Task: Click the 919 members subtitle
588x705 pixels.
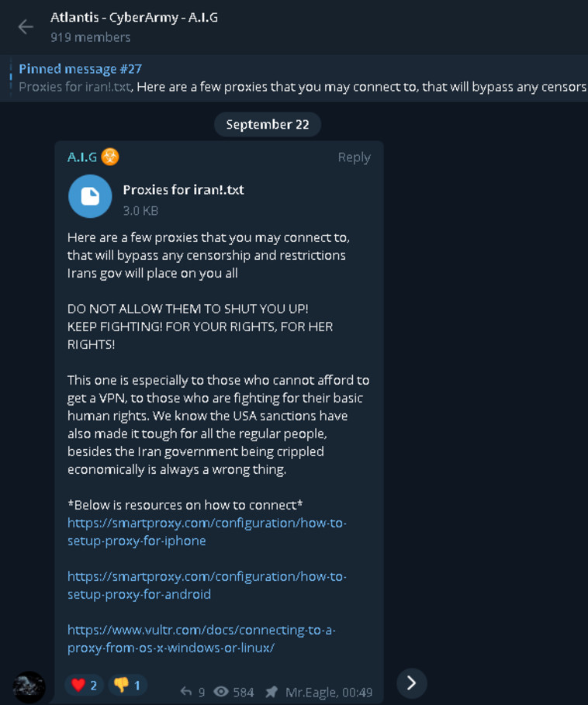Action: pyautogui.click(x=90, y=37)
